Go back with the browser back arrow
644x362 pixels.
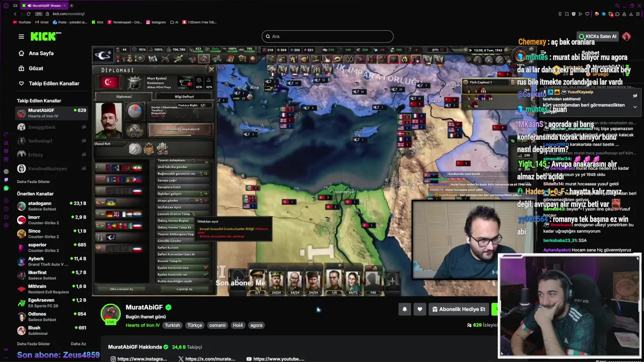tap(15, 14)
